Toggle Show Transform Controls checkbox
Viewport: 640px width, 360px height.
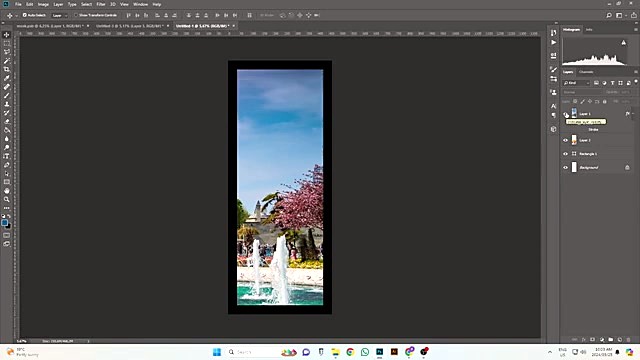pos(76,15)
